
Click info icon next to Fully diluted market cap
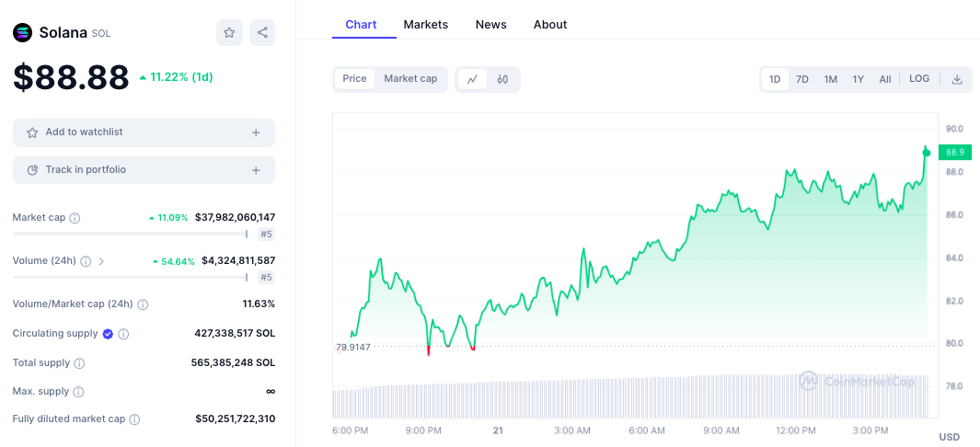tap(134, 419)
